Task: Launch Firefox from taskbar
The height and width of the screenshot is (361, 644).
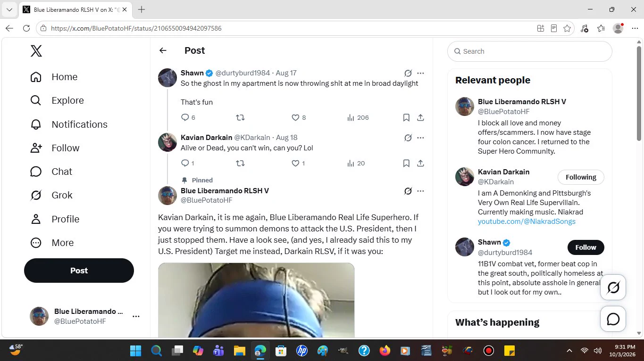Action: click(x=385, y=351)
